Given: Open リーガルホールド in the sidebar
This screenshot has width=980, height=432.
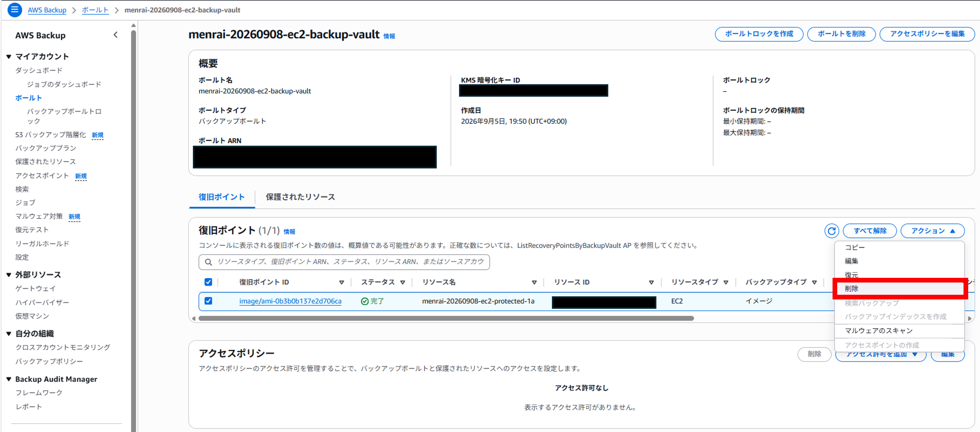Looking at the screenshot, I should click(x=42, y=244).
